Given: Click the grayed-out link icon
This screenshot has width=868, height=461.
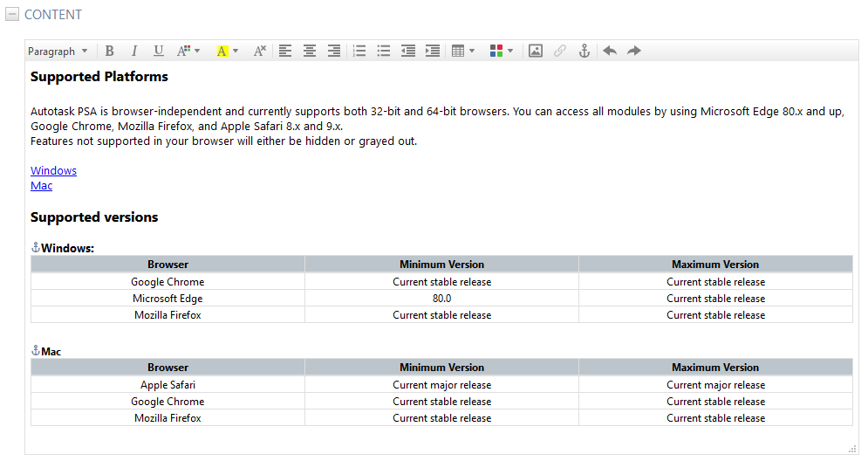Looking at the screenshot, I should 560,51.
